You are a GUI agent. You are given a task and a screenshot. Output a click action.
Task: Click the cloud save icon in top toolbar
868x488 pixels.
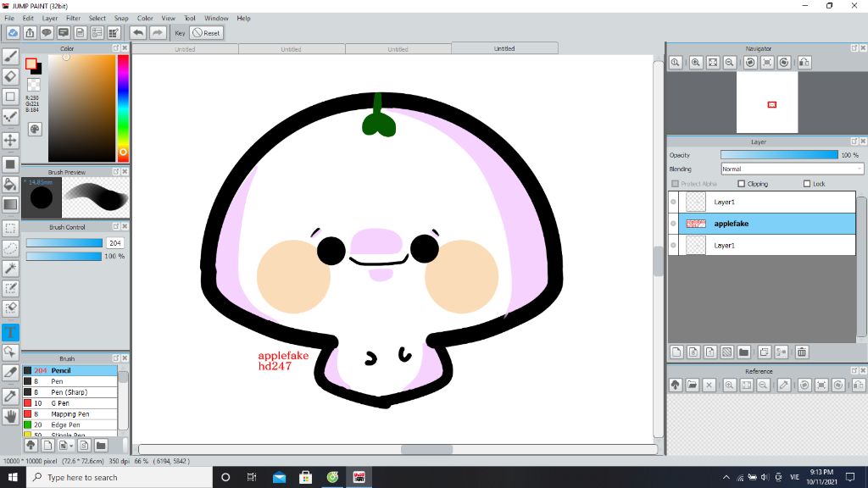[x=13, y=33]
